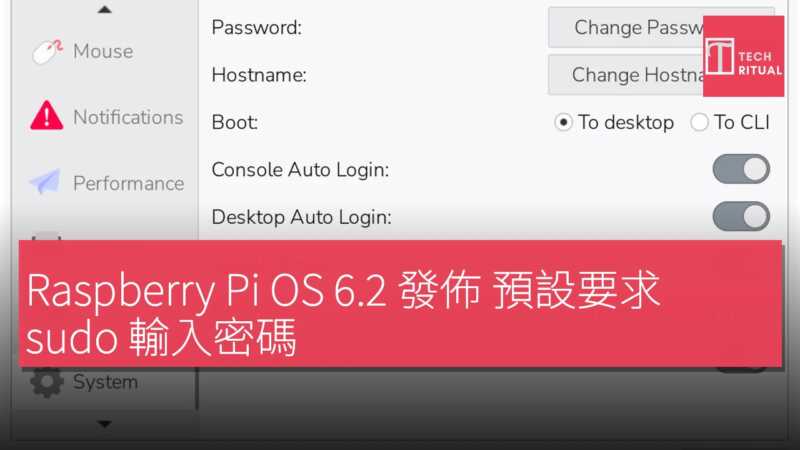The image size is (800, 450).
Task: Select the To desktop boot option
Action: [x=564, y=122]
